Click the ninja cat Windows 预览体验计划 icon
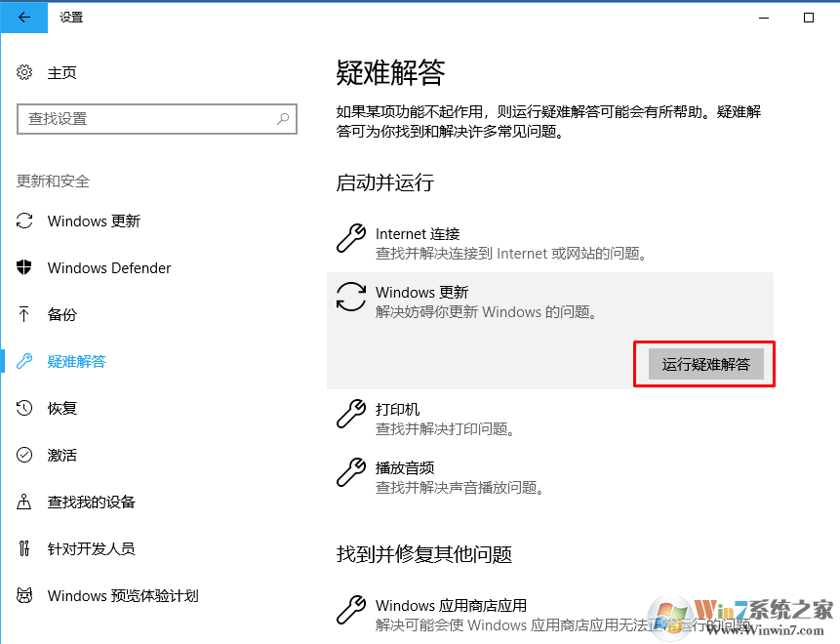Viewport: 840px width, 644px height. [23, 595]
